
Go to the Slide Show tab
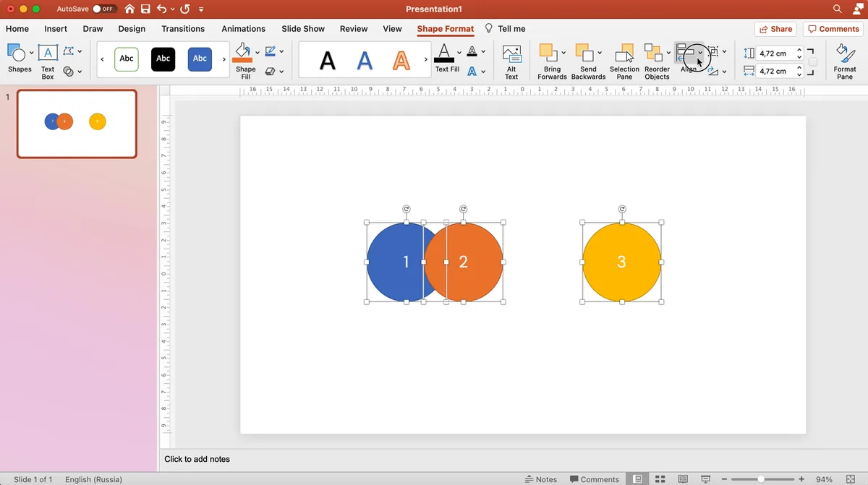pyautogui.click(x=303, y=29)
